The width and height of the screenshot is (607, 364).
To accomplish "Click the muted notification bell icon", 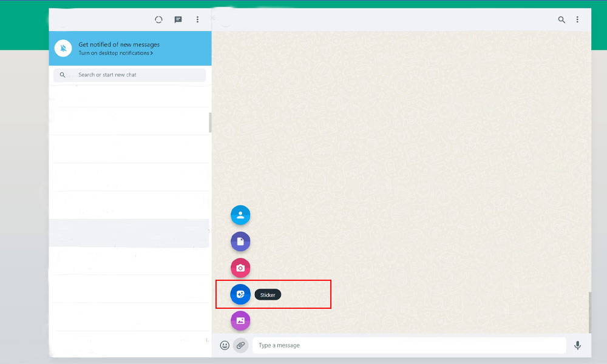I will click(x=63, y=48).
